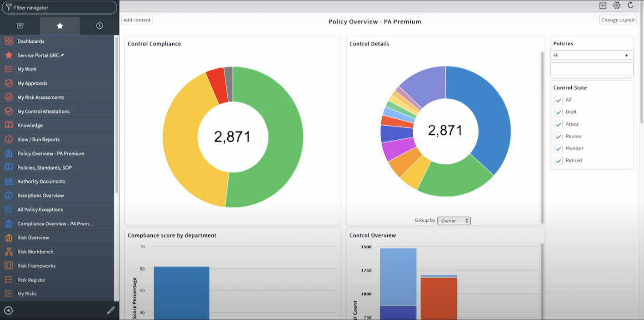Viewport: 644px width, 320px height.
Task: Click the filter funnel icon in navigator
Action: pyautogui.click(x=8, y=7)
